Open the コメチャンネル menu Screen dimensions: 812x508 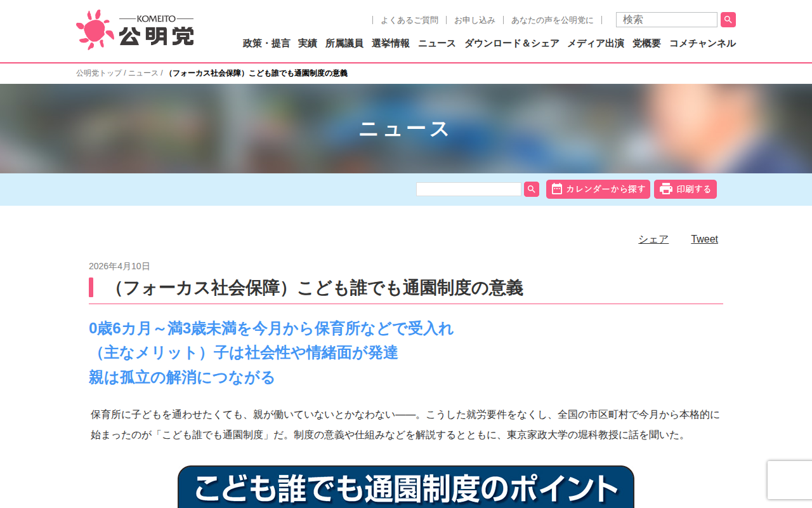702,43
